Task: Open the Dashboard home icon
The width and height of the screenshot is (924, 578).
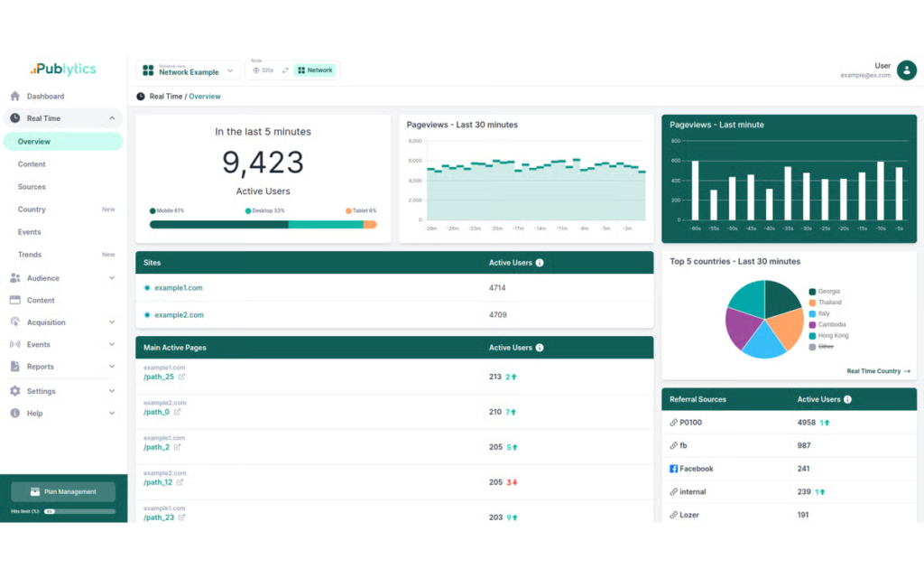Action: [14, 96]
